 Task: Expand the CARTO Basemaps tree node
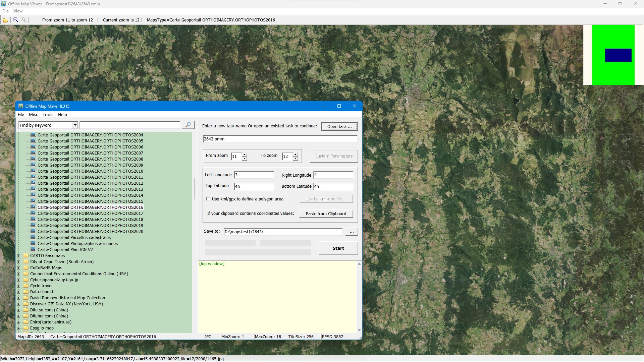(19, 256)
